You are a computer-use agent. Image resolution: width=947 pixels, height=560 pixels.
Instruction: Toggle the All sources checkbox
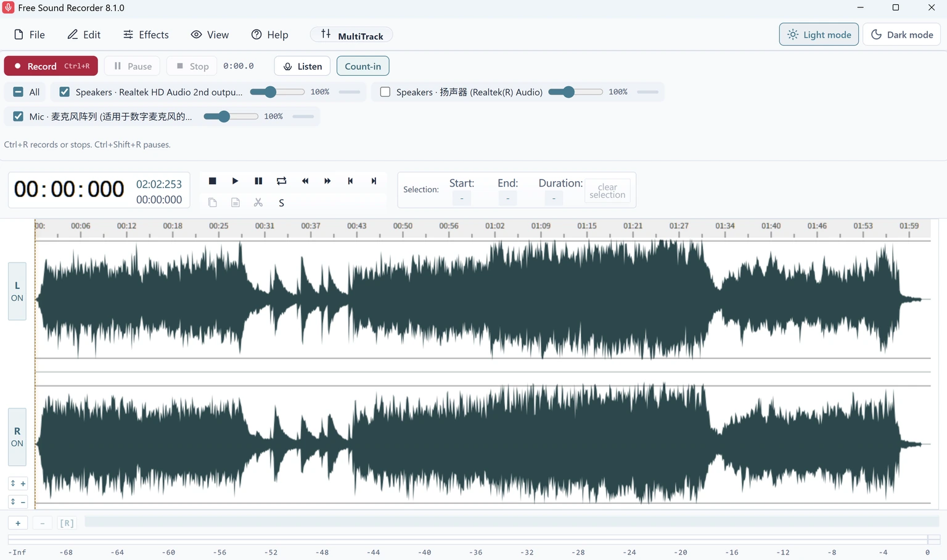[x=18, y=92]
